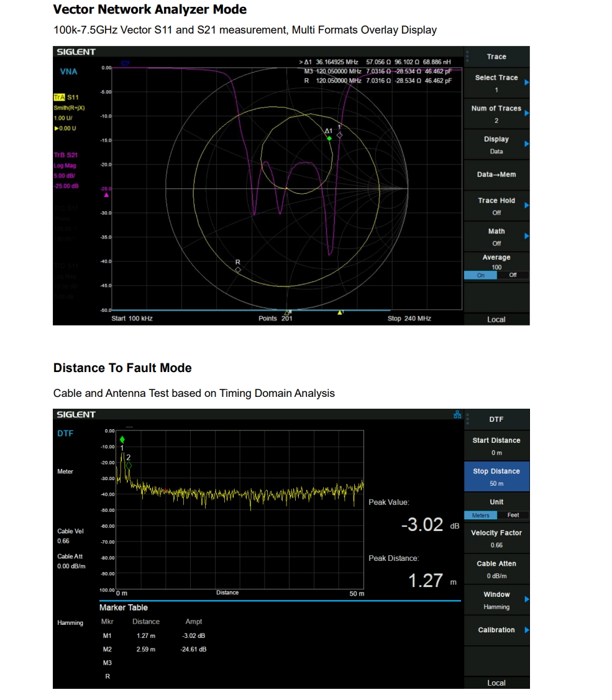Click the Points 201 label
612x700 pixels.
275,318
